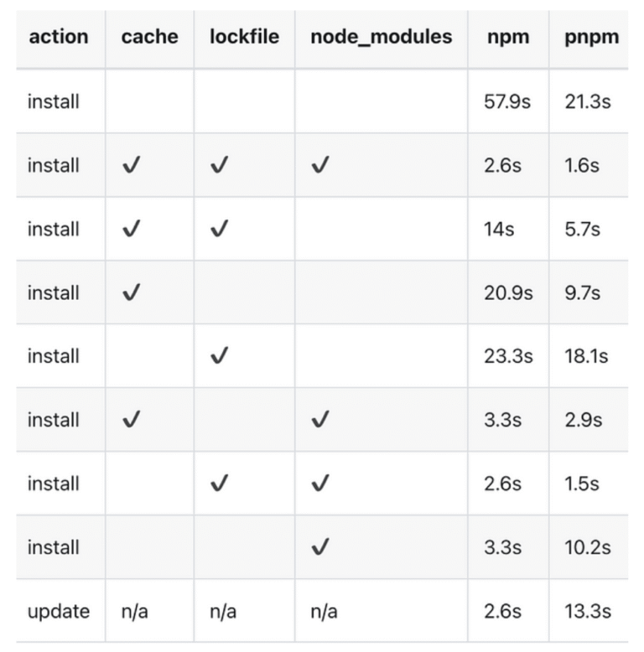Select the lockfile checkmark in the 5.7s row
The image size is (644, 652).
(x=219, y=229)
